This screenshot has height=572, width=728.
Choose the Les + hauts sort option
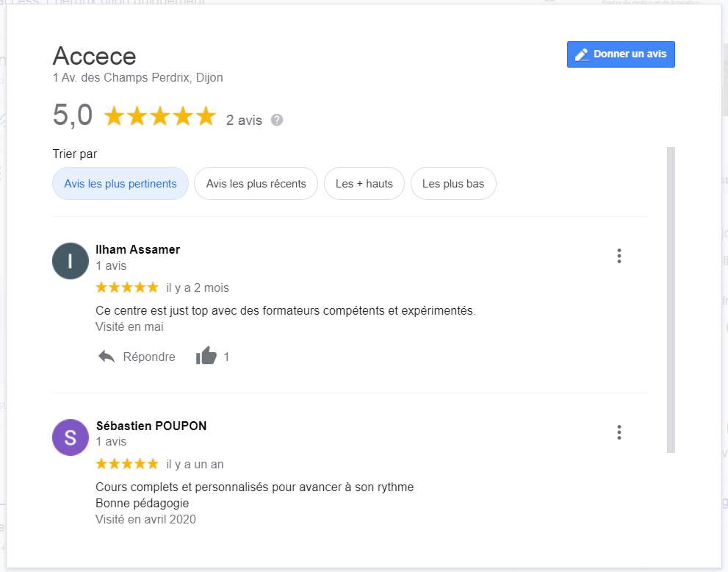point(364,184)
